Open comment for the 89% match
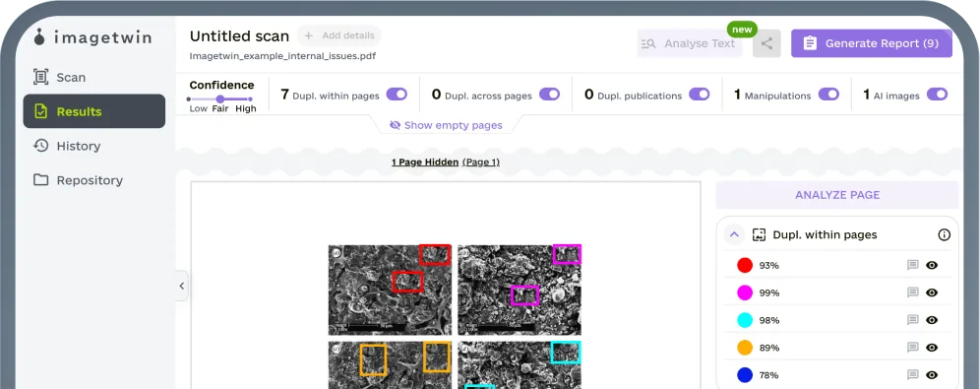Viewport: 980px width, 389px height. (912, 348)
